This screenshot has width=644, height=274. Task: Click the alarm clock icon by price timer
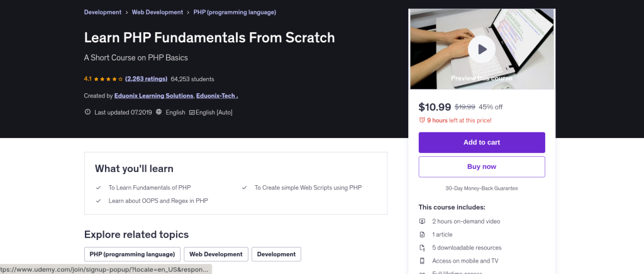422,120
